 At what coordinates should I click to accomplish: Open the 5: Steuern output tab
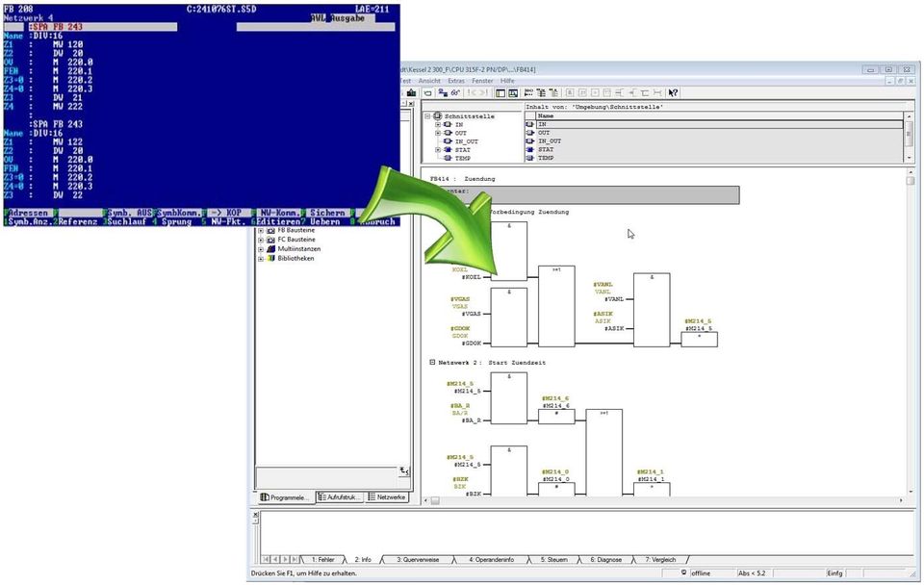click(554, 560)
